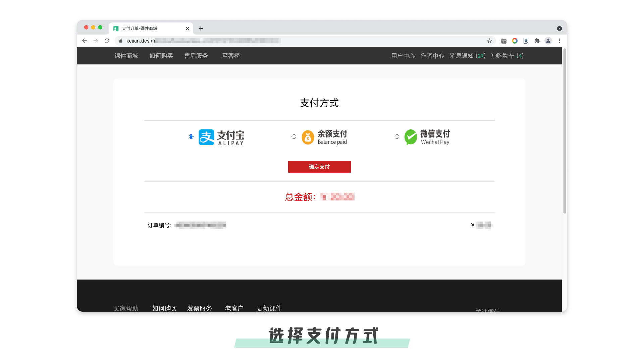Screen dimensions: 644x362
Task: Open the 购物车 (4) shopping cart
Action: click(507, 56)
